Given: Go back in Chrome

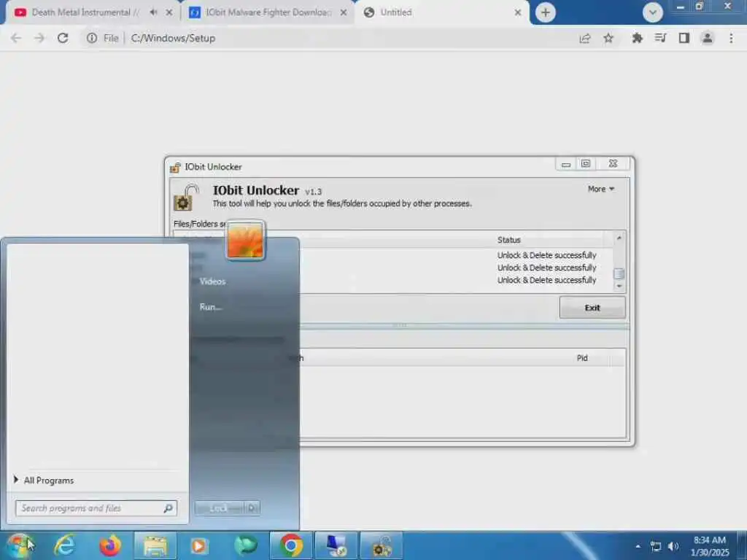Looking at the screenshot, I should click(16, 38).
